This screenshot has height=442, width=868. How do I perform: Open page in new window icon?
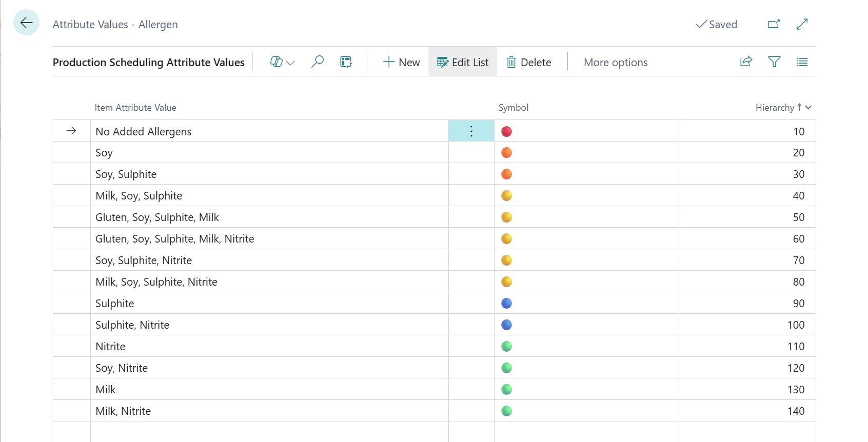pos(774,24)
